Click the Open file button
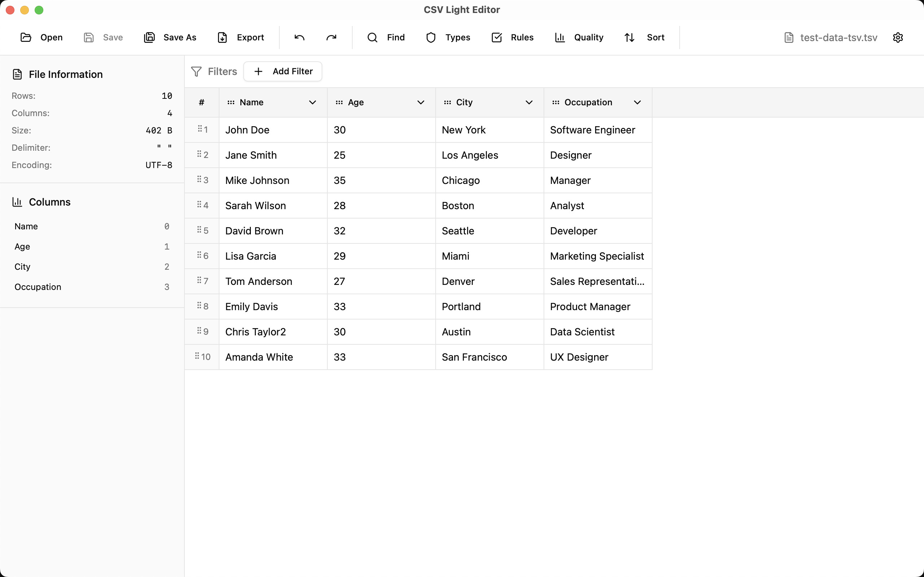The image size is (924, 577). pos(42,38)
